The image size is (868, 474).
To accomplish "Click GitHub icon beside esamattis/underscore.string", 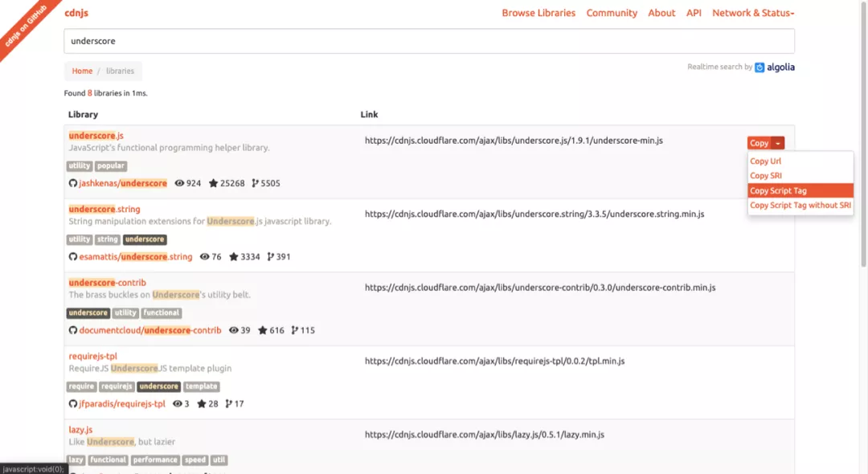I will (73, 256).
